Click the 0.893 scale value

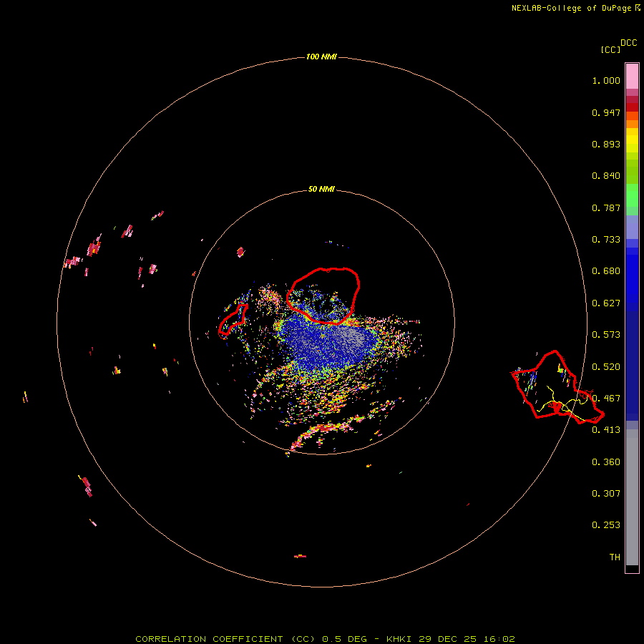(x=606, y=144)
